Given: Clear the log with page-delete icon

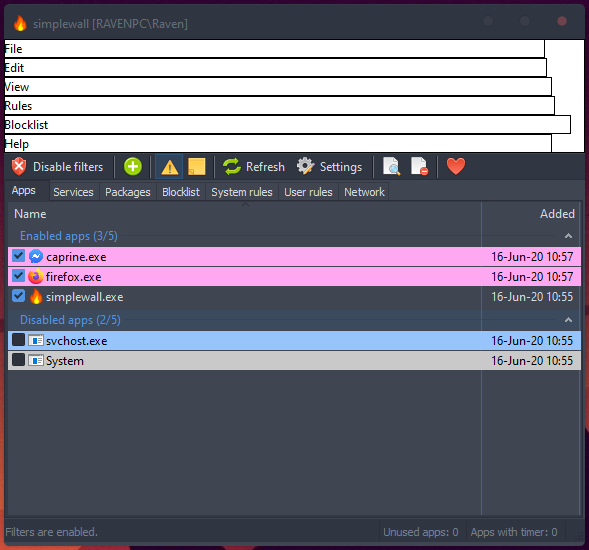Looking at the screenshot, I should 419,166.
